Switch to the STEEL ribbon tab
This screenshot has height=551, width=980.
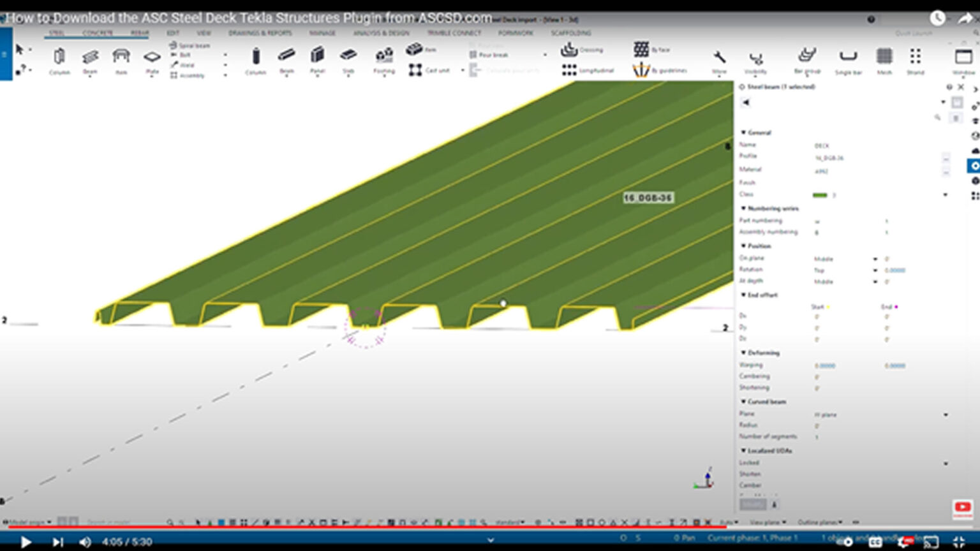(57, 33)
